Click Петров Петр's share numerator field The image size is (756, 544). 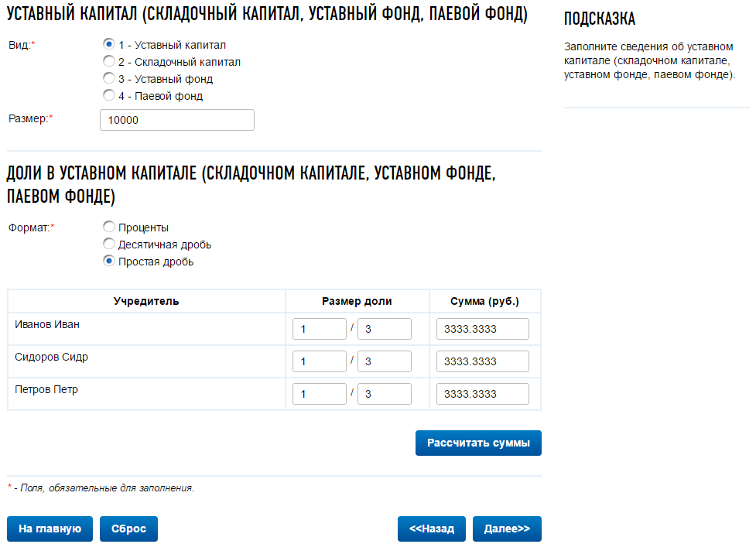pos(319,393)
